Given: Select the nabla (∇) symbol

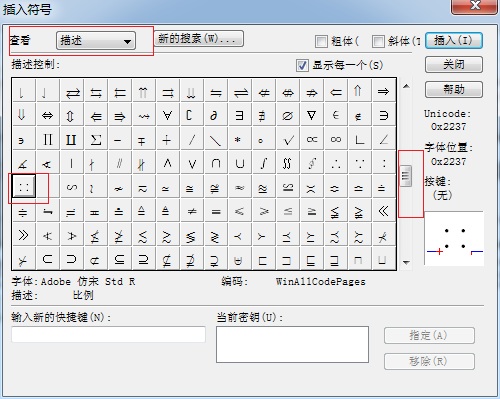Looking at the screenshot, I should 311,115.
